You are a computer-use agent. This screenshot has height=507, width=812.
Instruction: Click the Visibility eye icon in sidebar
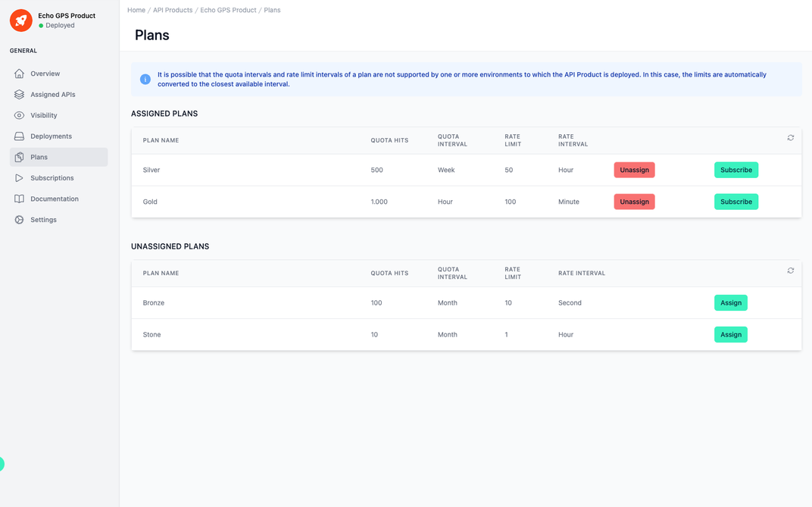[18, 115]
